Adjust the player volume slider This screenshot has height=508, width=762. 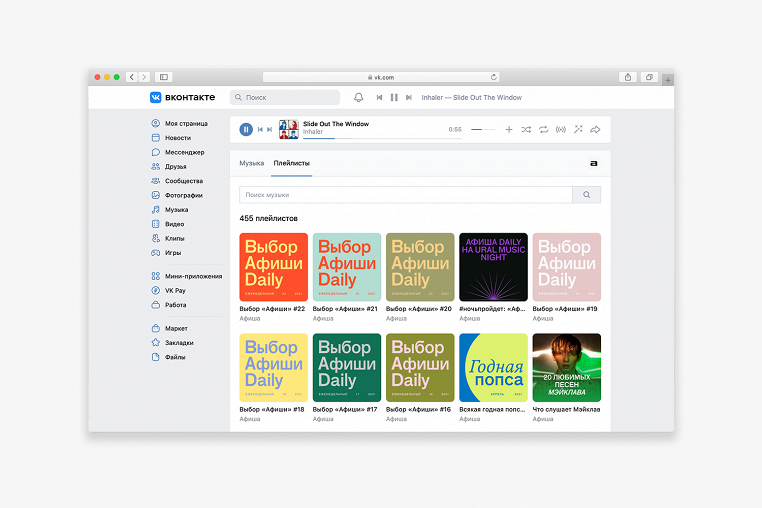[483, 129]
